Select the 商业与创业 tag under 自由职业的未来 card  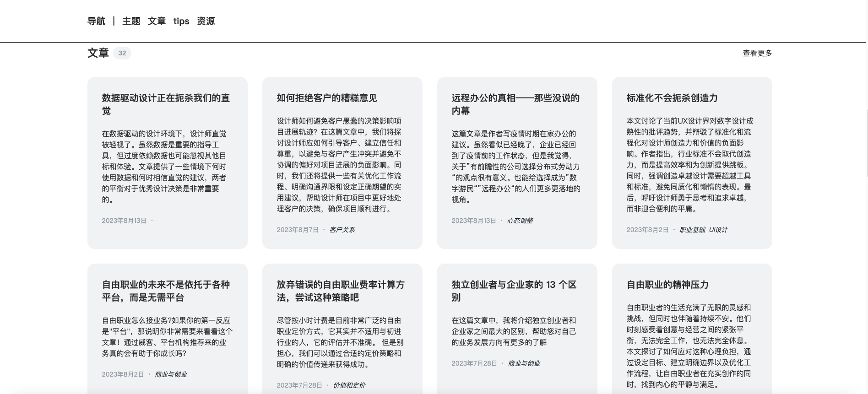pos(170,374)
